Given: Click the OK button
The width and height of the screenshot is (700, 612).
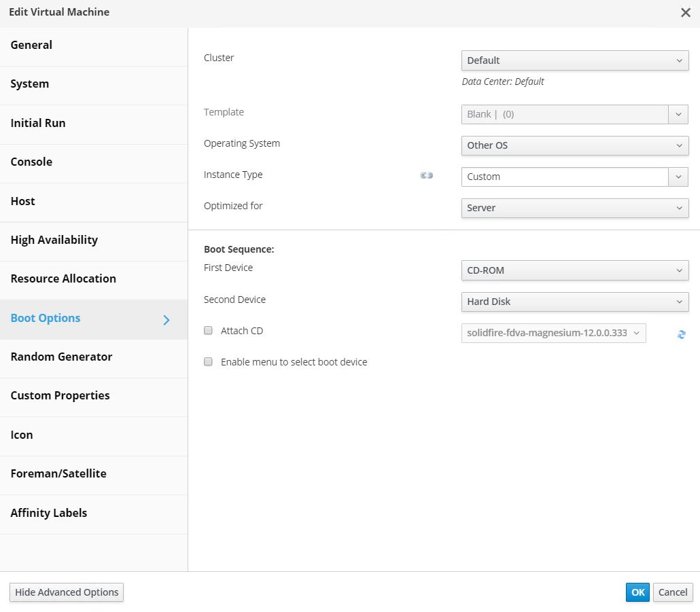Looking at the screenshot, I should point(637,592).
